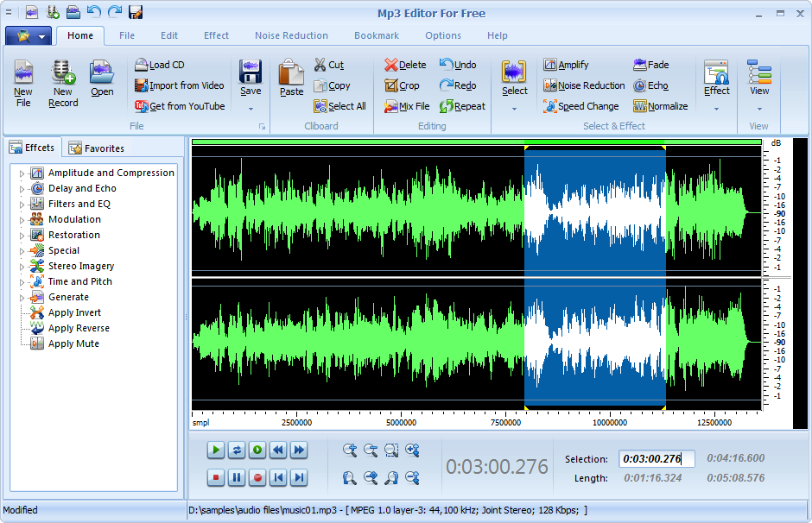Viewport: 812px width, 523px height.
Task: Click the Load CD icon
Action: (x=143, y=65)
